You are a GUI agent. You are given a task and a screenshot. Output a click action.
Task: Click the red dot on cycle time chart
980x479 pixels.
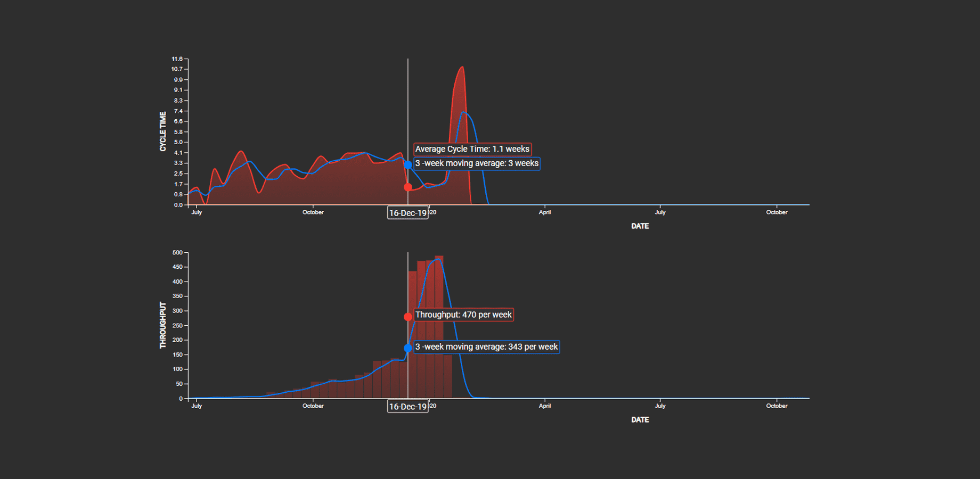[x=408, y=187]
